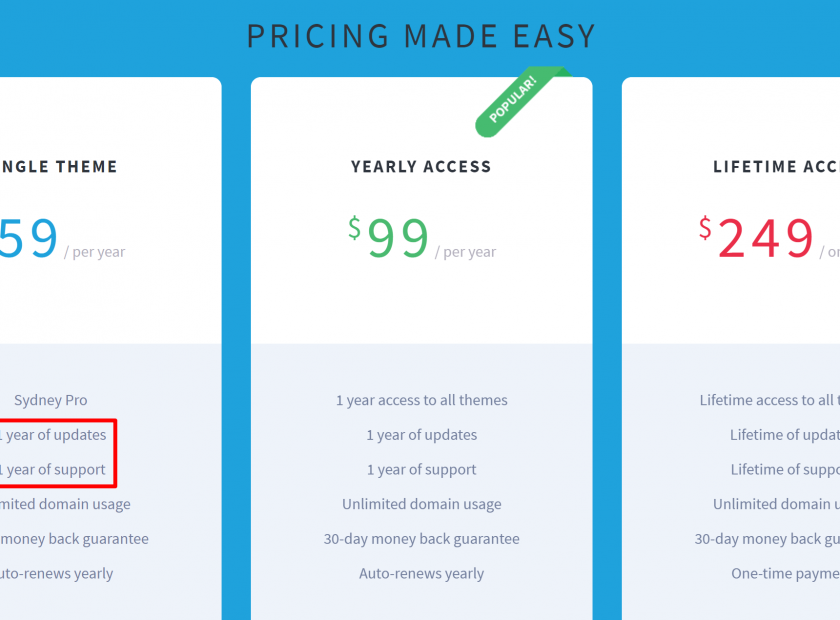Image resolution: width=840 pixels, height=620 pixels.
Task: Click "1 year of updates" in Yearly Access
Action: pyautogui.click(x=421, y=435)
